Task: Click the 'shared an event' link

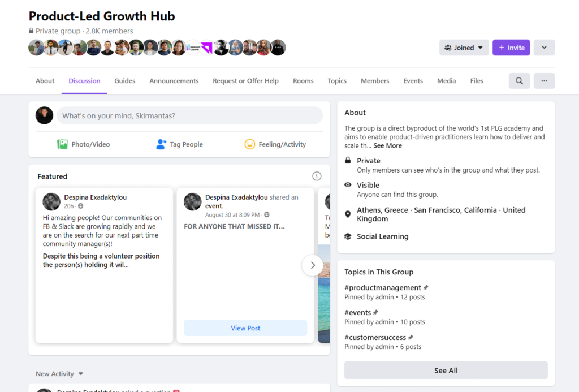Action: (x=252, y=201)
